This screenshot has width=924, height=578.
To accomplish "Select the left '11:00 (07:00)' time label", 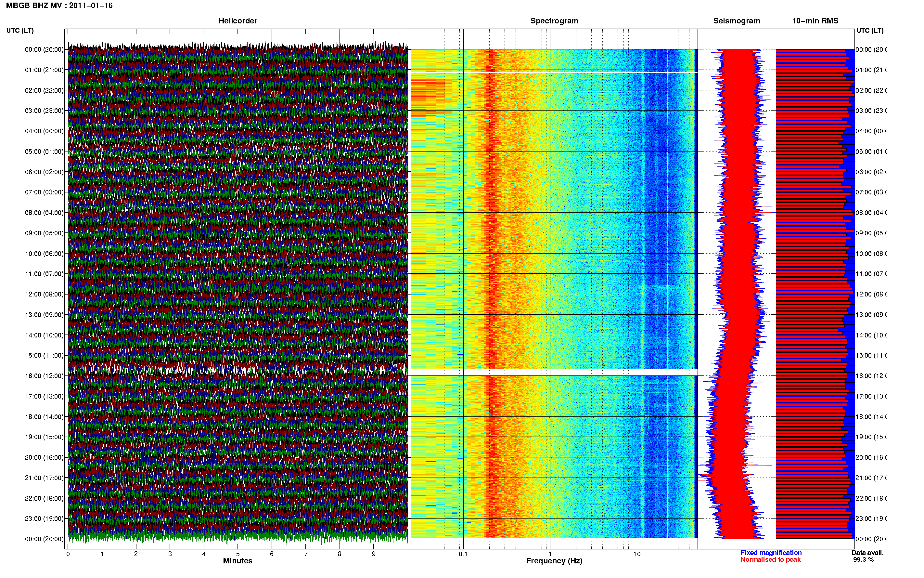I will [44, 274].
